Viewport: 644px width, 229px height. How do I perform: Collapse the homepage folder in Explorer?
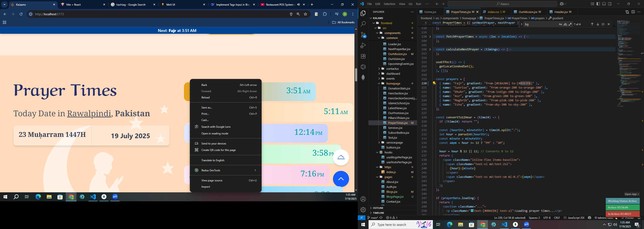click(393, 83)
